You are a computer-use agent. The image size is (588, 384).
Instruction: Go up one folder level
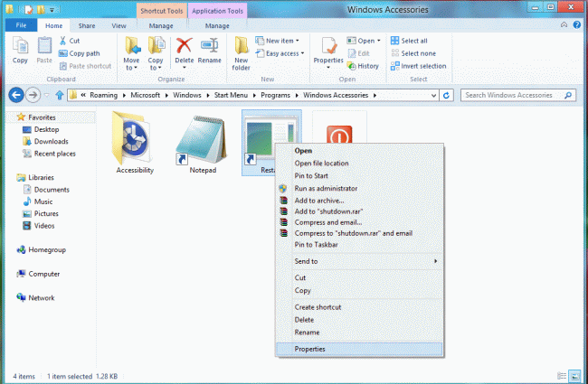[x=59, y=95]
